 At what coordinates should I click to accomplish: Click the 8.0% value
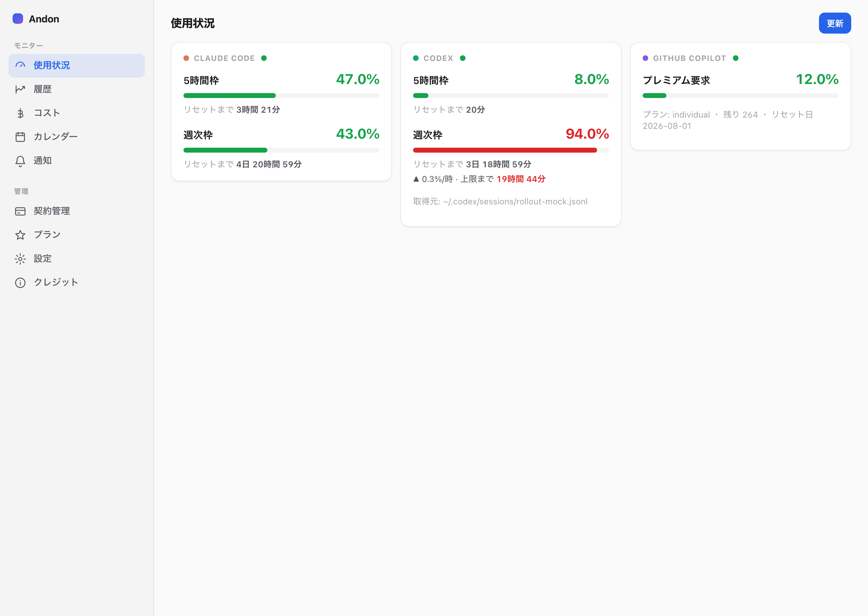[591, 79]
